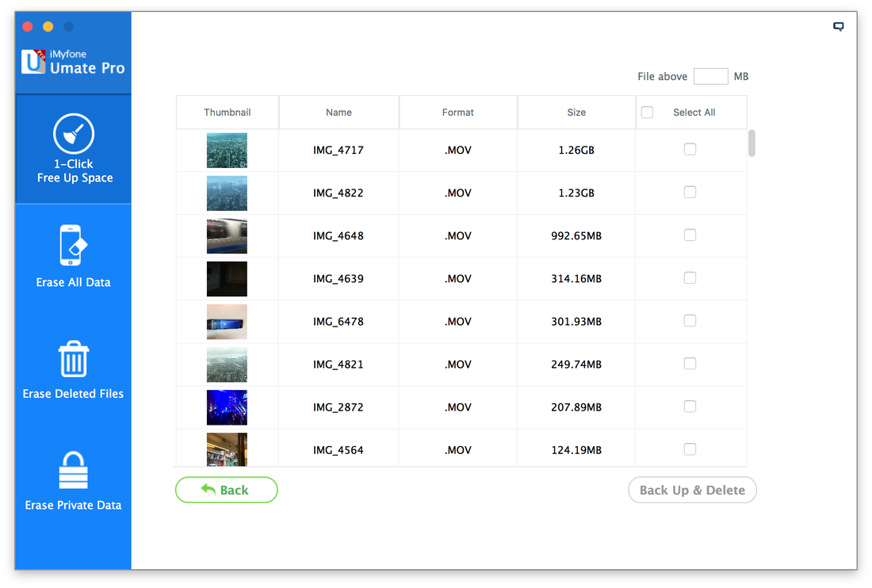Open 1-Click Free Up Space broom icon
The image size is (872, 588).
(x=74, y=133)
